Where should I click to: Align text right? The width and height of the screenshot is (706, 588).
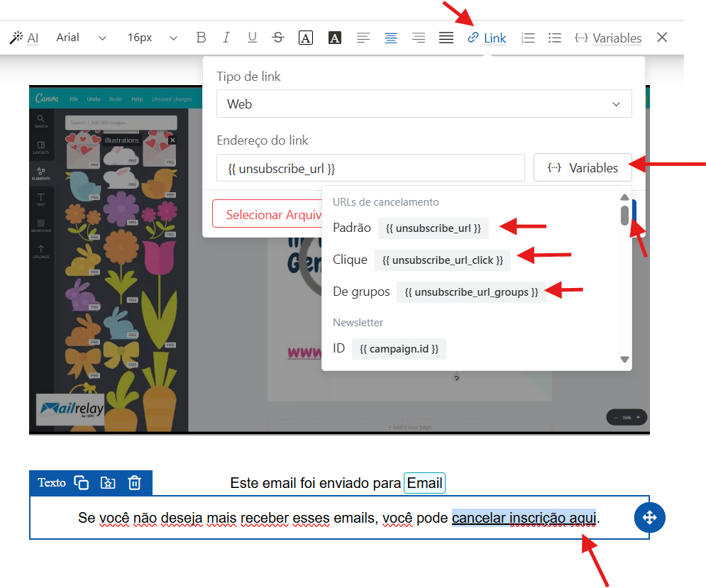[419, 38]
